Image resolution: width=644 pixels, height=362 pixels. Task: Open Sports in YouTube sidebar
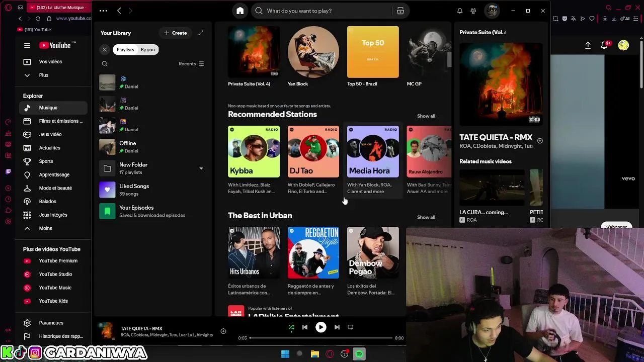tap(53, 161)
